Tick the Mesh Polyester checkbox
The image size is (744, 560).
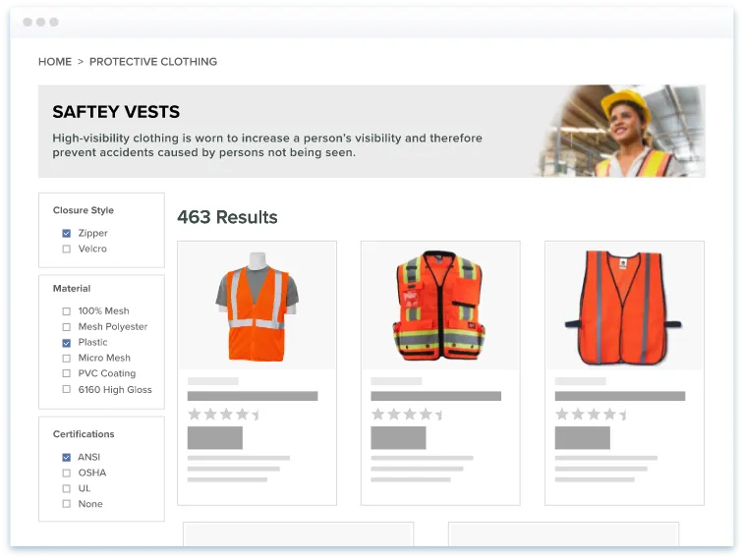point(67,326)
